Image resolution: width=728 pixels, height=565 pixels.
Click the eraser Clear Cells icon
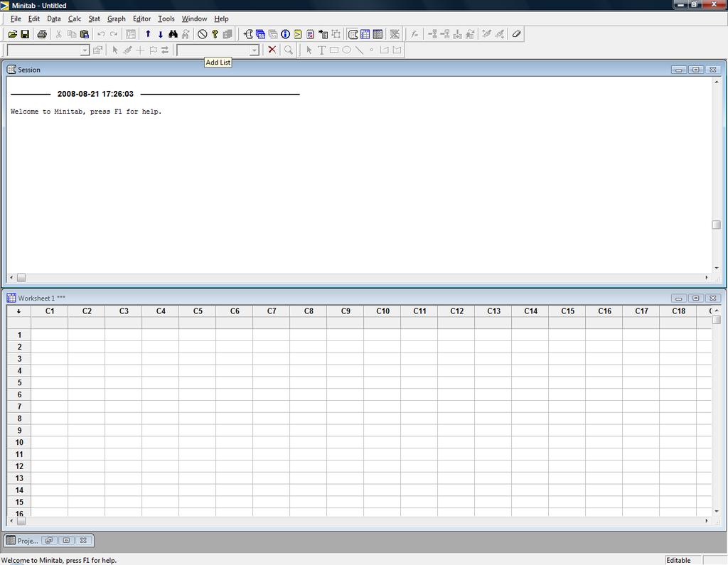[x=516, y=34]
